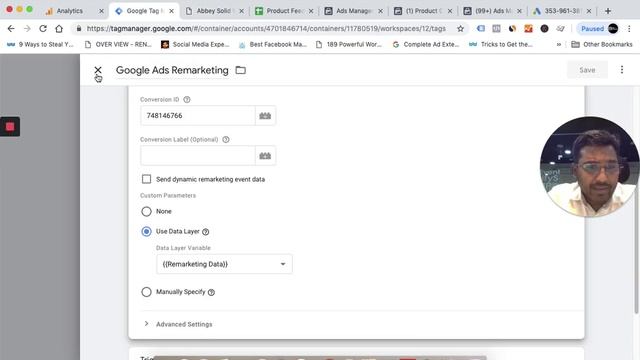Insert variable into the Conversion Label field
Screen dimensions: 640x360
(265, 156)
